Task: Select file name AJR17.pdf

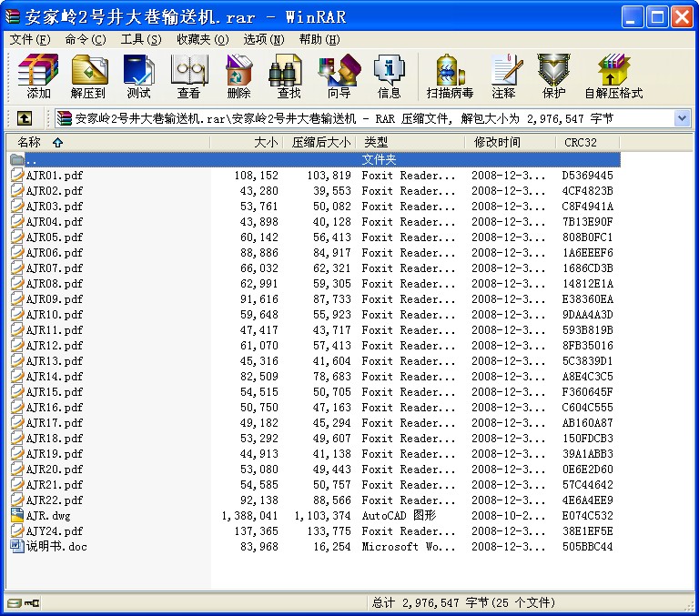Action: tap(55, 422)
